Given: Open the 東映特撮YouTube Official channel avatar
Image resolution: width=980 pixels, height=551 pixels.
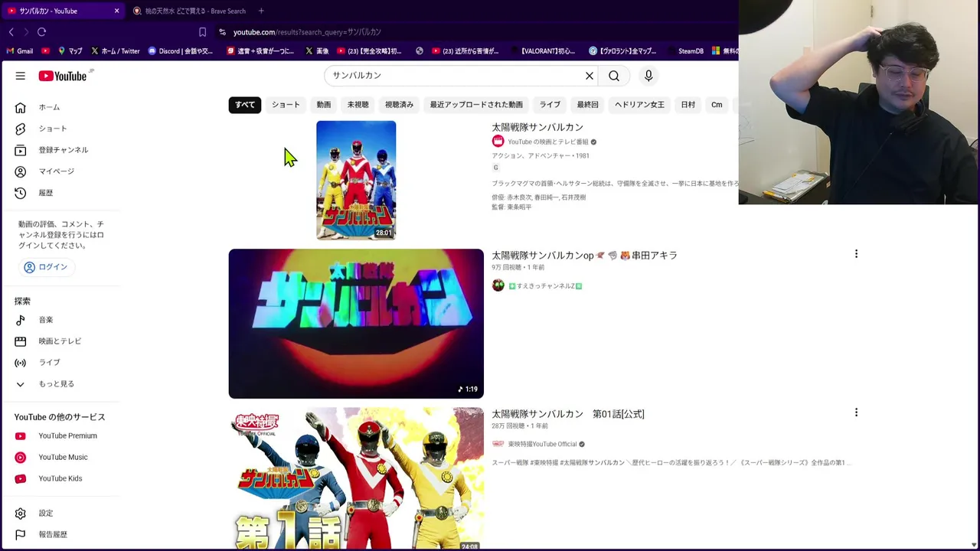Looking at the screenshot, I should [x=498, y=444].
